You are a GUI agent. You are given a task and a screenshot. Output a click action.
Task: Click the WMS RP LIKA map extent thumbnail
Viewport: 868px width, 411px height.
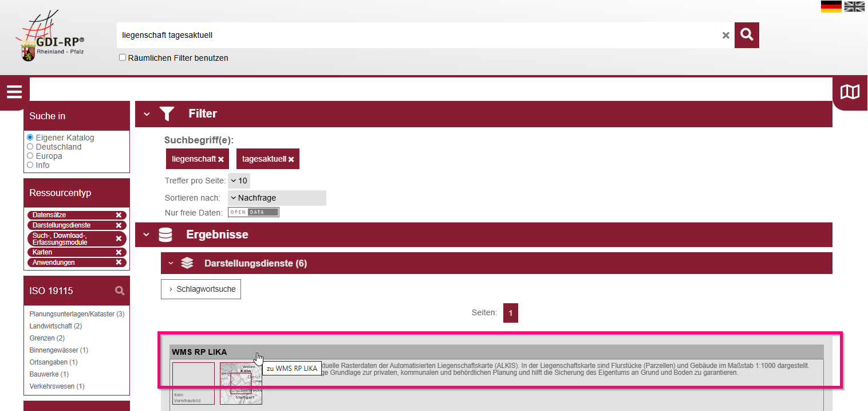pos(241,383)
